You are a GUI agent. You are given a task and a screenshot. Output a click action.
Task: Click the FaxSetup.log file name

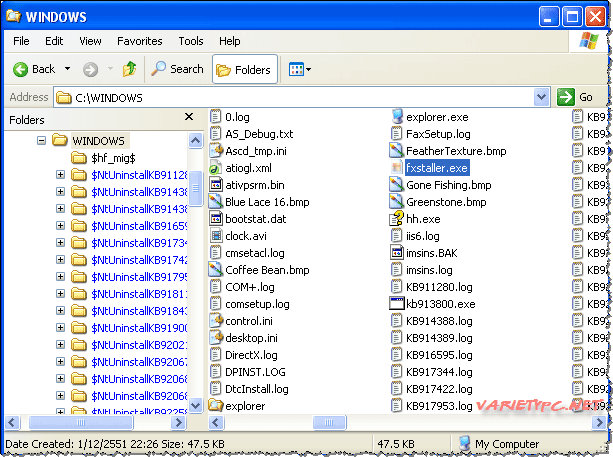point(438,134)
